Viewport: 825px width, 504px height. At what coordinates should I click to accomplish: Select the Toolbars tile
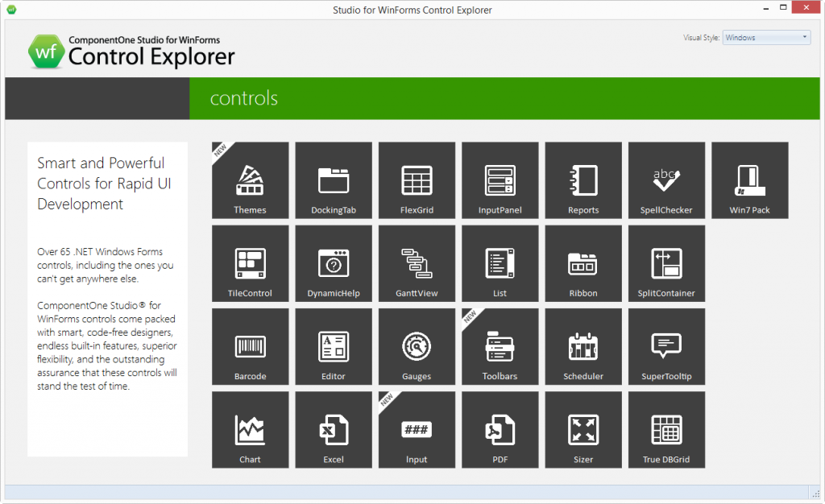pos(500,347)
